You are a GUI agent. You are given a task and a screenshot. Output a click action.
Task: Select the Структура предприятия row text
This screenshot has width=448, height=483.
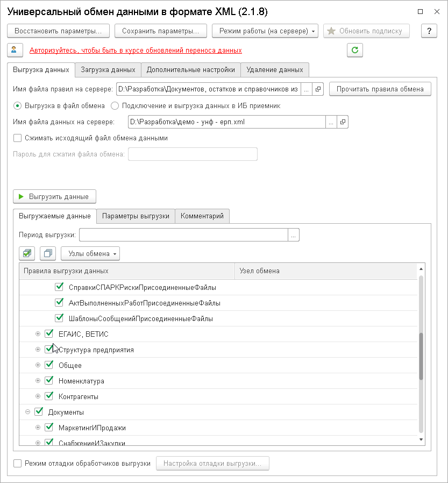coord(96,350)
